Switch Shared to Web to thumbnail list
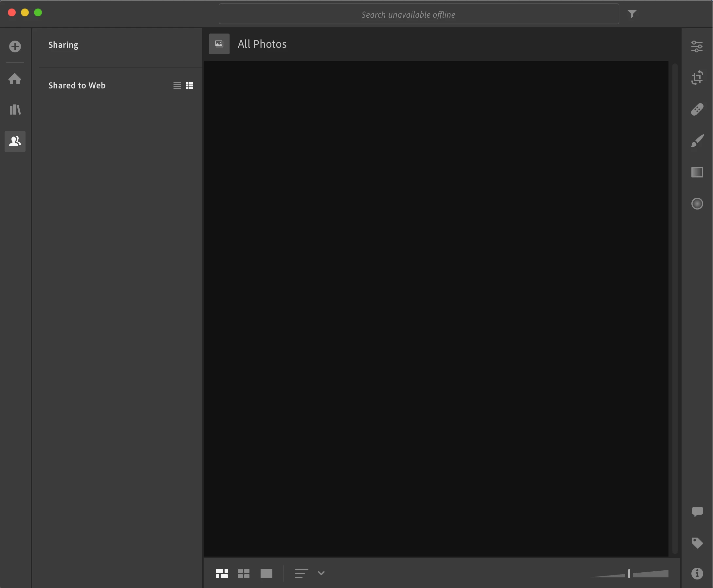 click(189, 85)
